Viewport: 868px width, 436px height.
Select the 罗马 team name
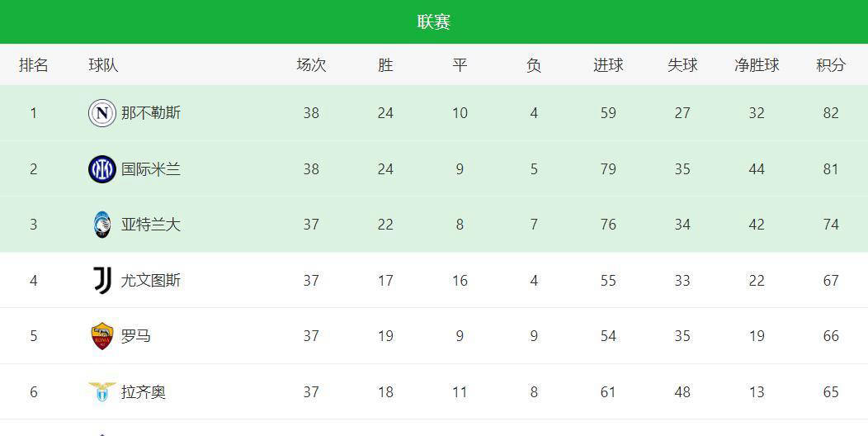point(135,336)
